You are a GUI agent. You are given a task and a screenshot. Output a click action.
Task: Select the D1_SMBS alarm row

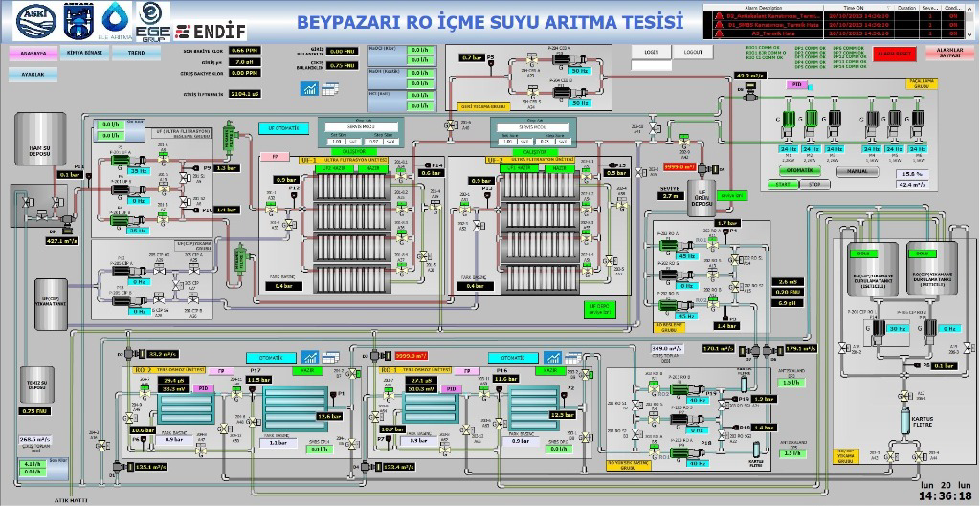pos(832,25)
